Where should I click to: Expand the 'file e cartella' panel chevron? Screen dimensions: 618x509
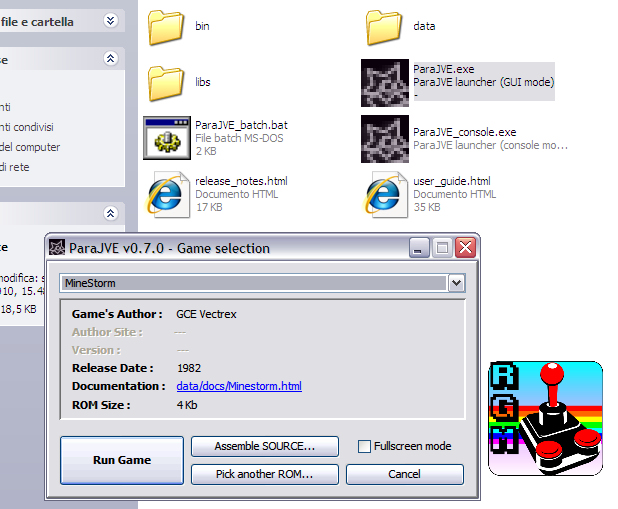(110, 21)
